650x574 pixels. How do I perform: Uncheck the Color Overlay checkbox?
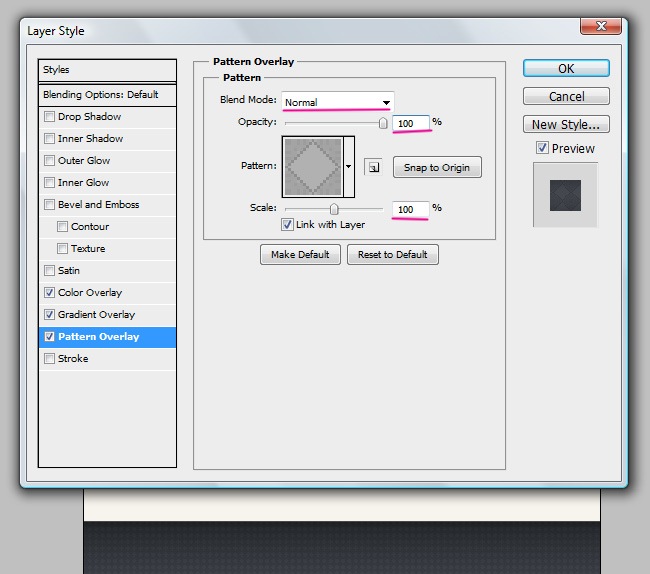[x=50, y=293]
